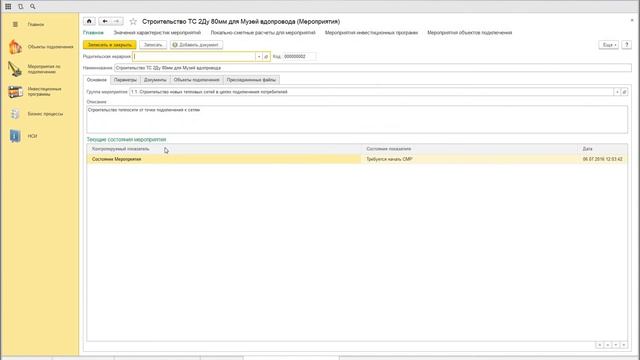The width and height of the screenshot is (640, 360).
Task: Open Объекты подключения sidebar section
Action: click(51, 47)
